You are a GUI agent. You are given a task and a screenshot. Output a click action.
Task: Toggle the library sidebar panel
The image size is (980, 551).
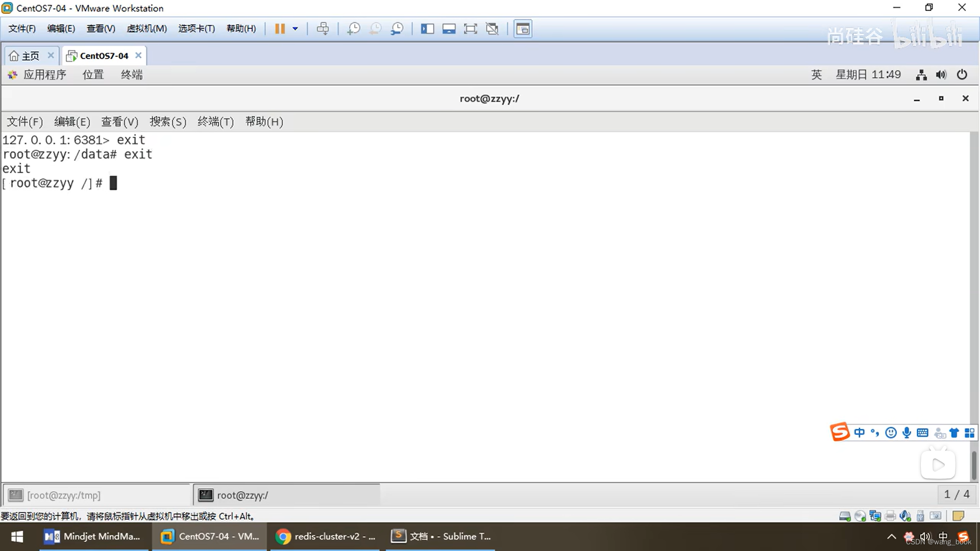[427, 29]
